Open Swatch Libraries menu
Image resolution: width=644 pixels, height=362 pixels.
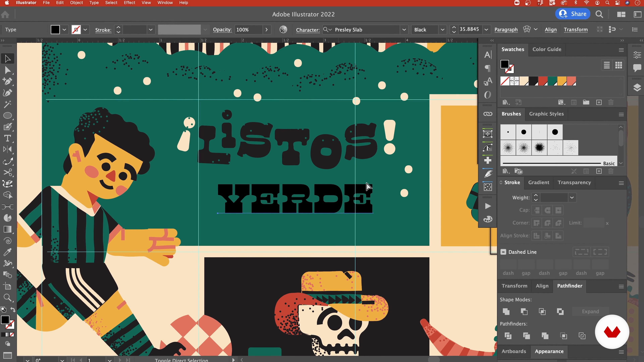(506, 102)
